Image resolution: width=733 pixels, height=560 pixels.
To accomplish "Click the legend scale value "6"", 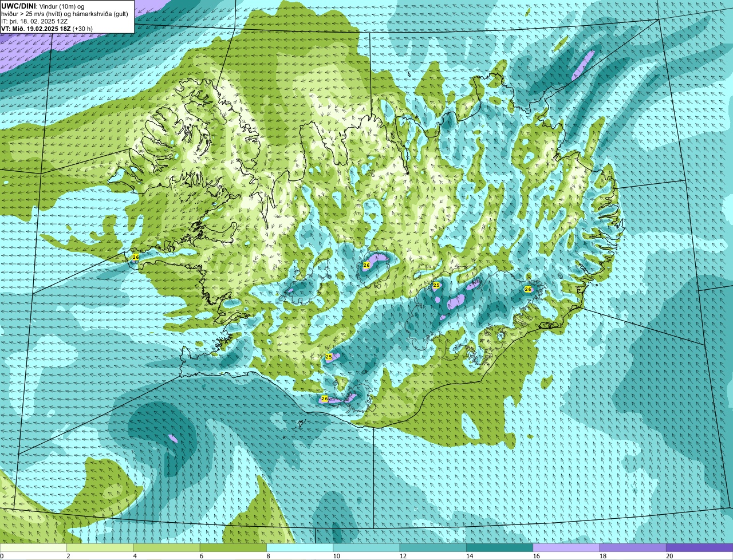I will [201, 556].
